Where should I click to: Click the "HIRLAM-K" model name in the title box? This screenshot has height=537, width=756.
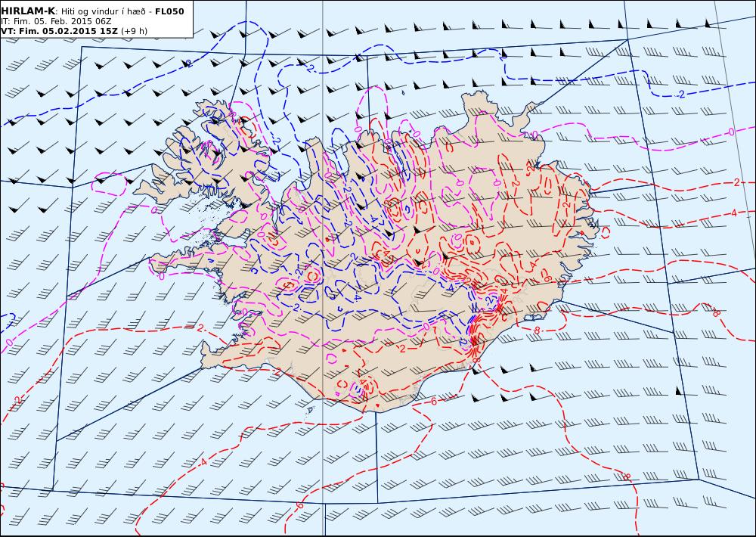tap(28, 11)
